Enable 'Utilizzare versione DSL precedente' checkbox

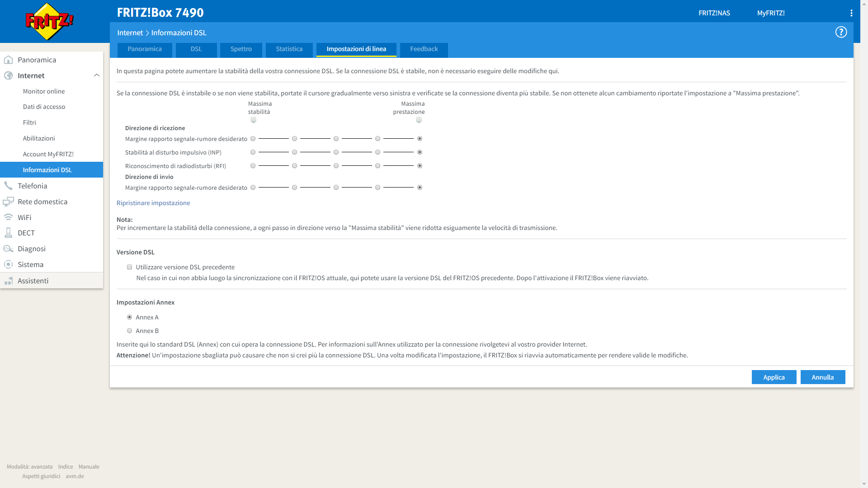coord(130,267)
